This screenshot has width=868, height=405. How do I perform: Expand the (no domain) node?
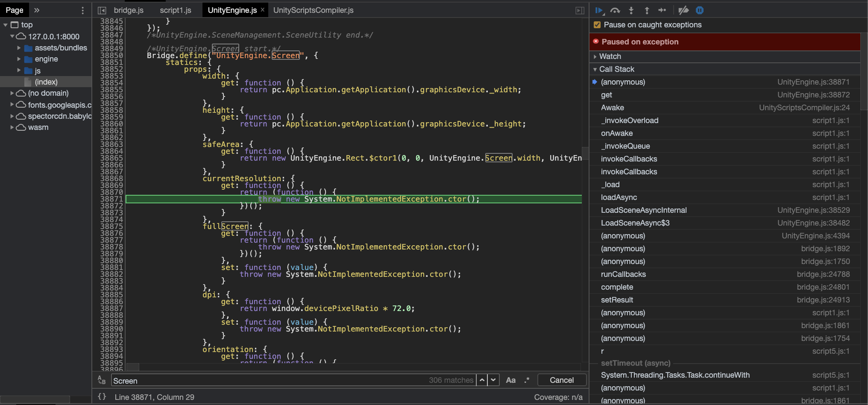[x=12, y=93]
